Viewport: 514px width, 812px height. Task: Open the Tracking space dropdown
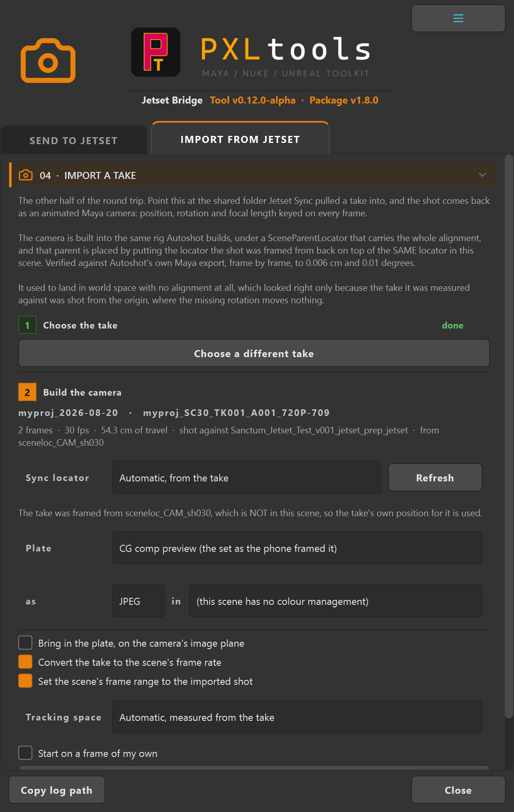click(x=297, y=717)
